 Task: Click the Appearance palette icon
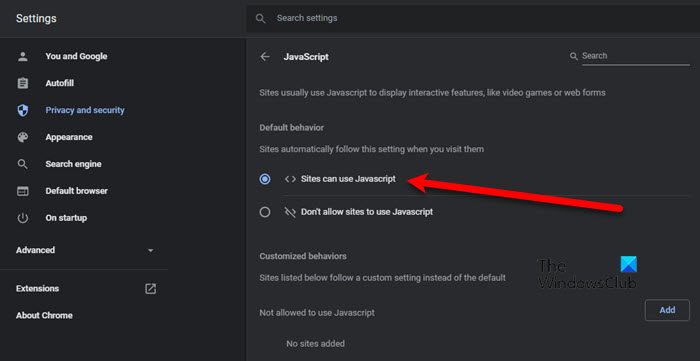point(22,137)
